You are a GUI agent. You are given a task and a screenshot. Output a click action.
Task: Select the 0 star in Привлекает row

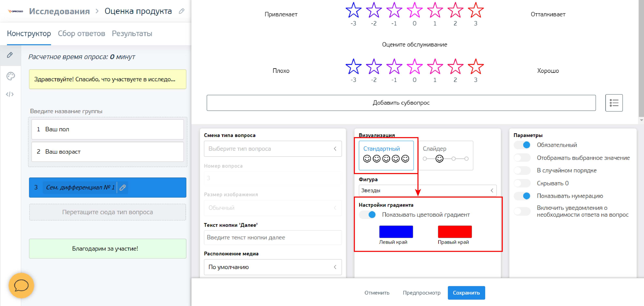414,10
